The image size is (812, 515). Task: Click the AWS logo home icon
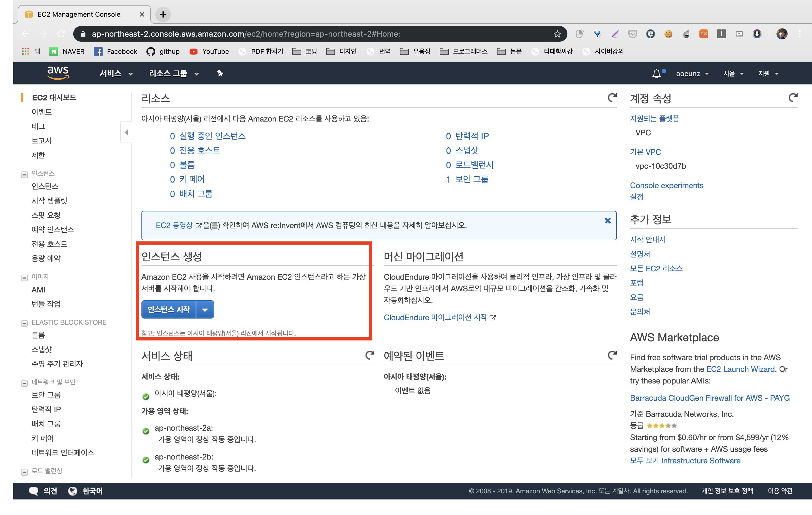(58, 73)
